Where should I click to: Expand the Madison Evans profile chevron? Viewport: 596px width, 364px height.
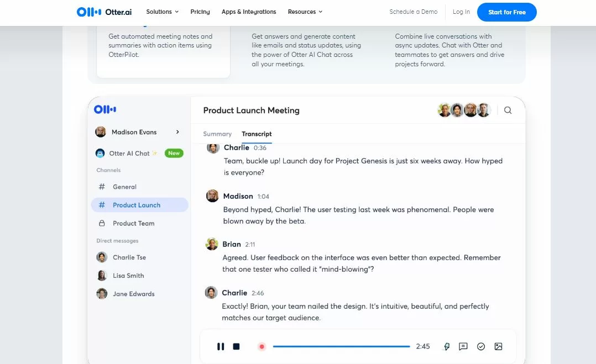point(177,131)
